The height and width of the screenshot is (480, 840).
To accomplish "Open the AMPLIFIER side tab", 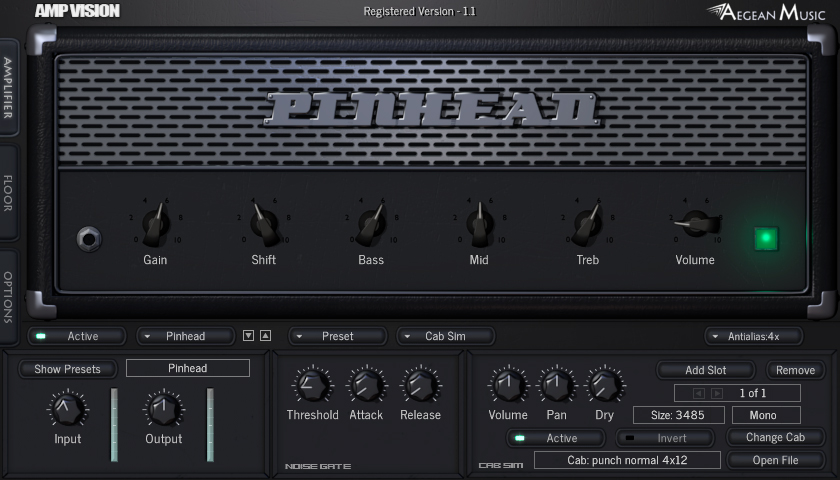I will pyautogui.click(x=8, y=87).
